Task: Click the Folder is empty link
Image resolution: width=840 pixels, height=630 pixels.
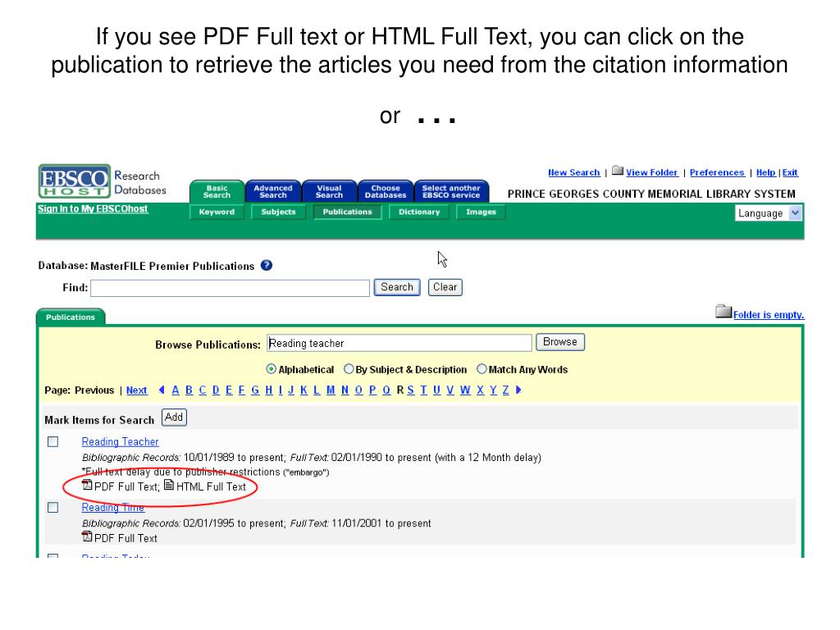Action: click(768, 315)
